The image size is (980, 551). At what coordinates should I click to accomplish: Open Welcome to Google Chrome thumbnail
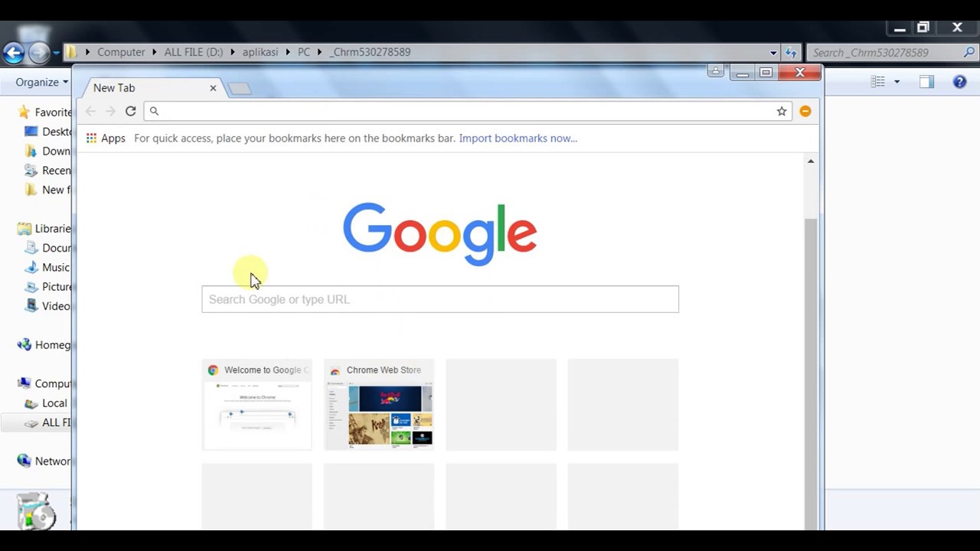pos(257,405)
